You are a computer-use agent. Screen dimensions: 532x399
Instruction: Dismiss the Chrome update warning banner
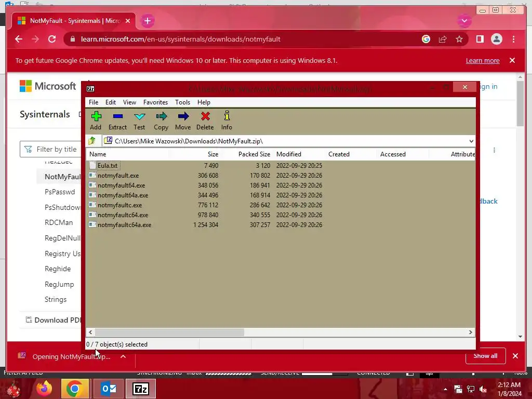[512, 60]
